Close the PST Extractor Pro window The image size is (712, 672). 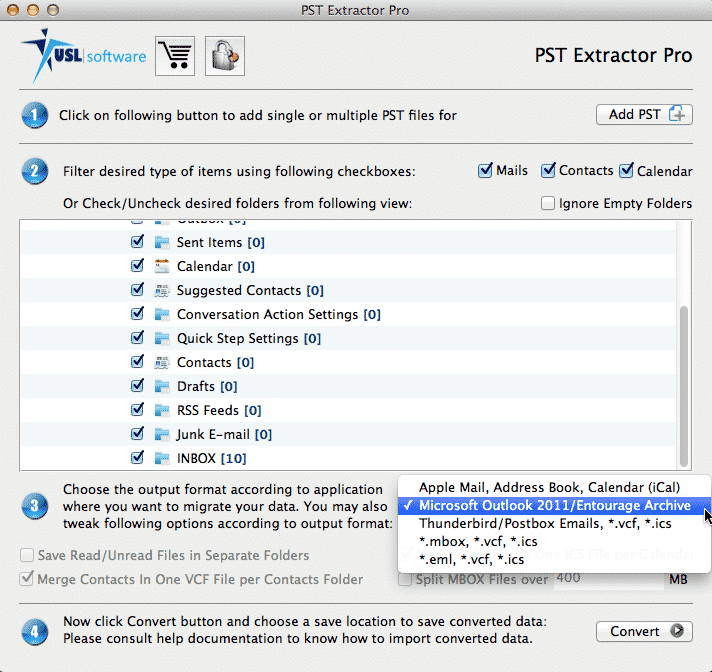(13, 10)
